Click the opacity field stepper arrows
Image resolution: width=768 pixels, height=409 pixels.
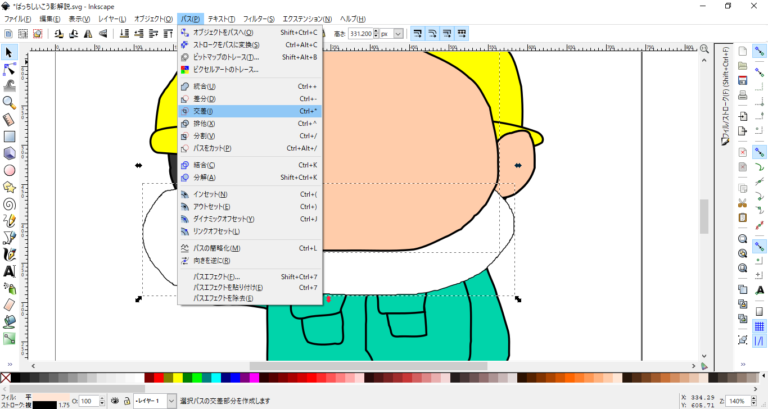click(102, 401)
